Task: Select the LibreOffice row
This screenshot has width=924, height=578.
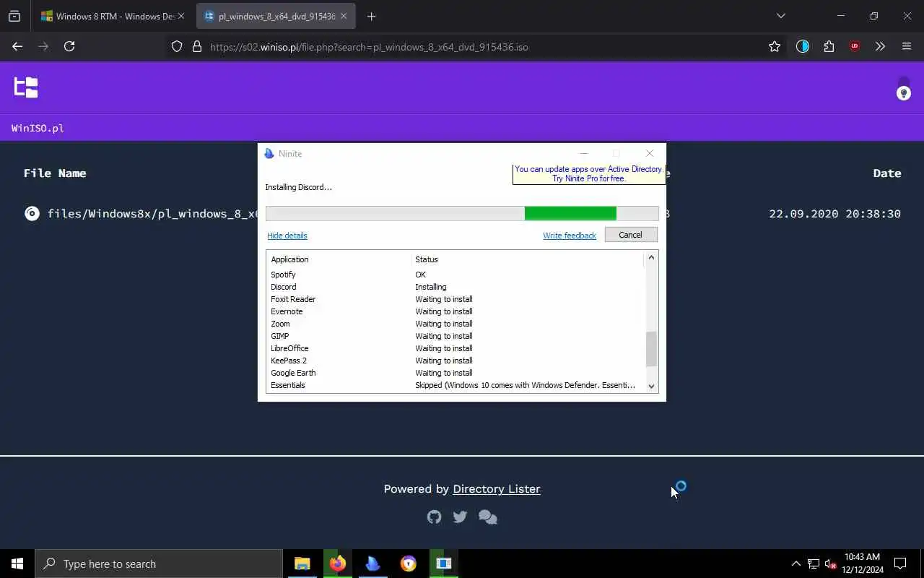Action: coord(456,348)
